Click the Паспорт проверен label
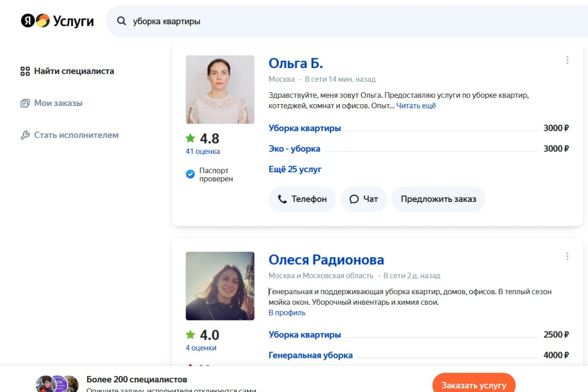Screen dimensions: 588x392 click(216, 175)
